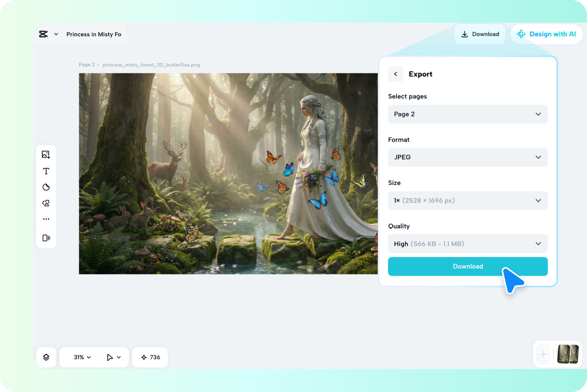Select the Shapes tool in sidebar
The width and height of the screenshot is (587, 392).
[x=46, y=187]
